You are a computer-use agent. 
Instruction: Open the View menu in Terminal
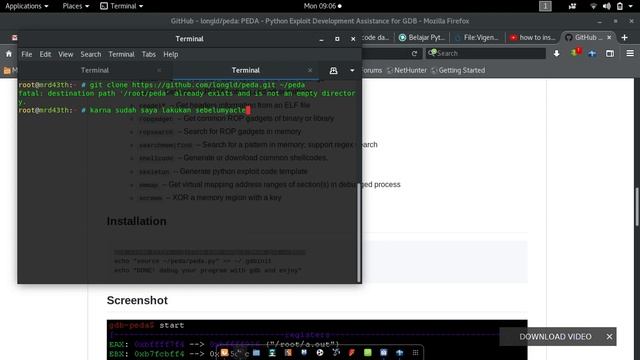65,54
